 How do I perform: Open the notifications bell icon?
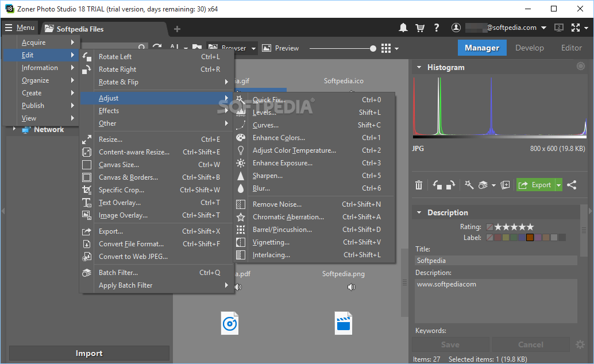(x=403, y=28)
